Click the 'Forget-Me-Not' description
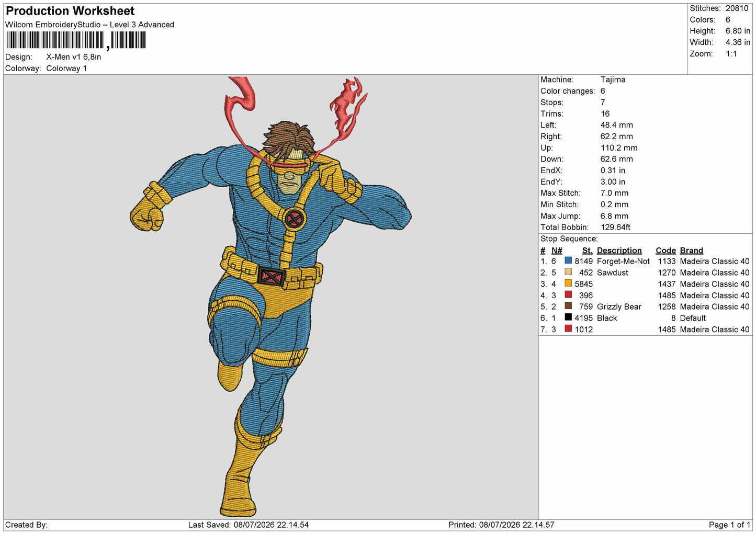The image size is (756, 534). click(x=623, y=262)
